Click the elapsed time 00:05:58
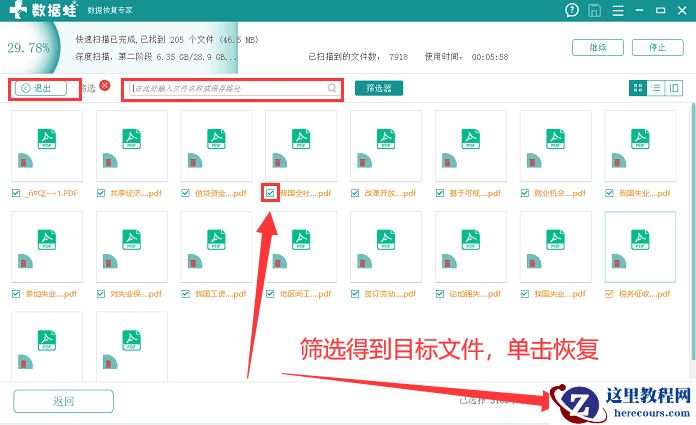 point(490,57)
